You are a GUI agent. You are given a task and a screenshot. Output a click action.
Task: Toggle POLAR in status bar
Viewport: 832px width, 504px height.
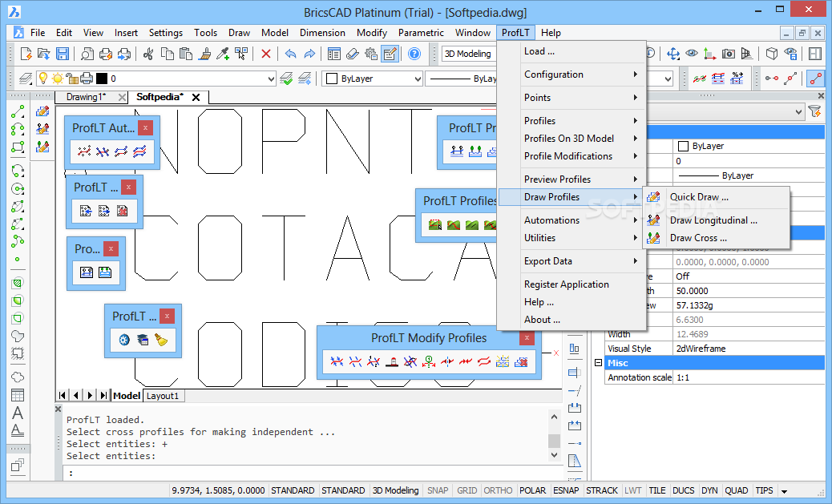coord(533,490)
